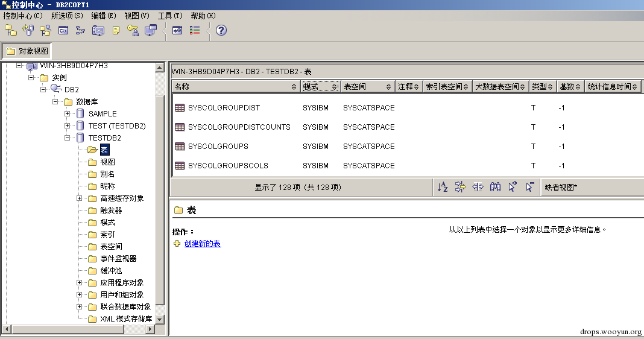Click the binoculars find icon
Viewport: 644px width, 339px height.
pyautogui.click(x=495, y=187)
